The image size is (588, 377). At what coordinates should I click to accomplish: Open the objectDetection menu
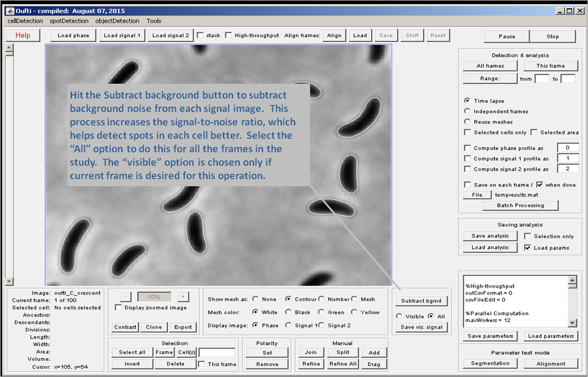coord(117,21)
